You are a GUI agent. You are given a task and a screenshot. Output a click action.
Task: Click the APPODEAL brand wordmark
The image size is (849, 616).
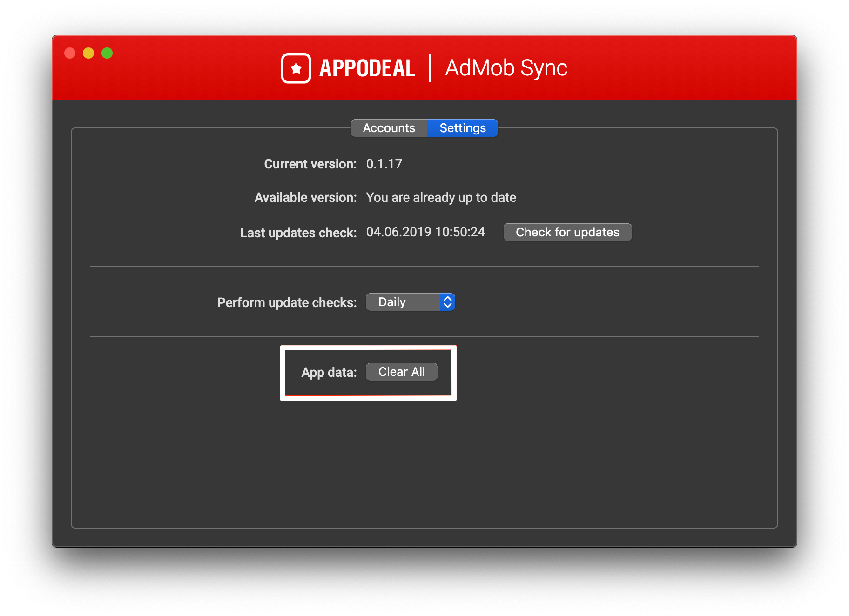[x=367, y=68]
